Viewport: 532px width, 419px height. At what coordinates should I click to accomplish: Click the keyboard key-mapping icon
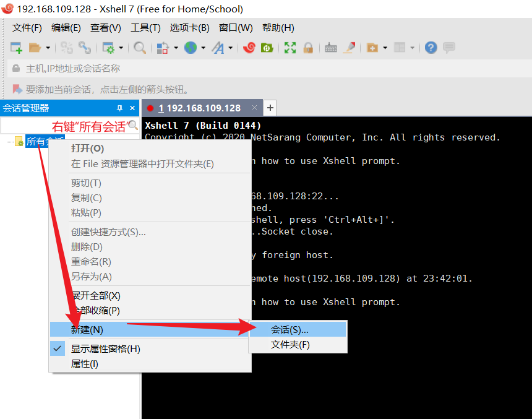click(331, 48)
